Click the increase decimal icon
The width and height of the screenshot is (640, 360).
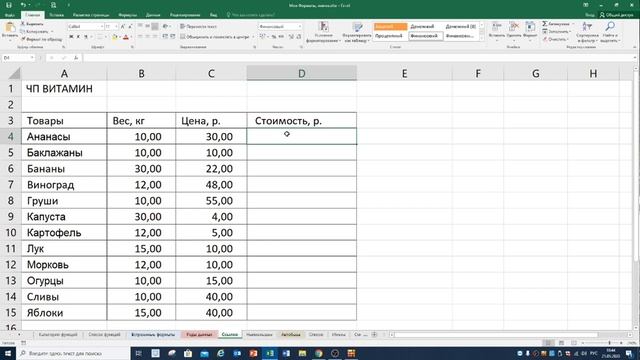tap(291, 37)
